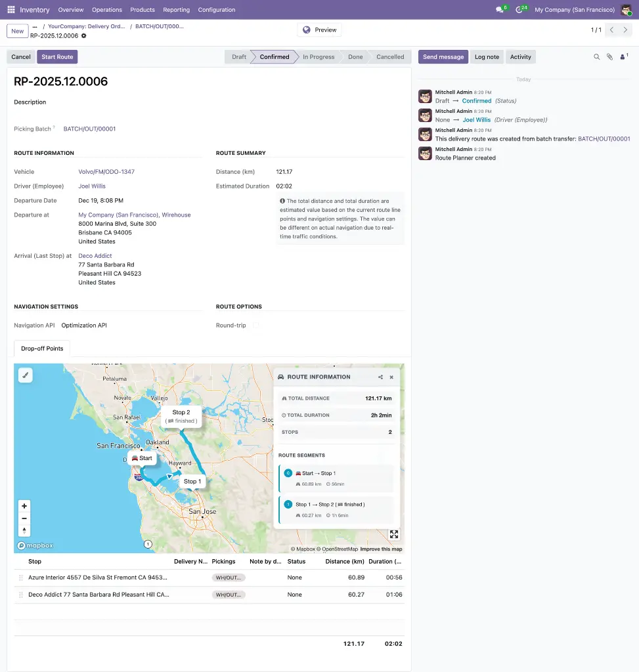Click the Cancel button
Viewport: 639px width, 672px height.
pos(21,56)
